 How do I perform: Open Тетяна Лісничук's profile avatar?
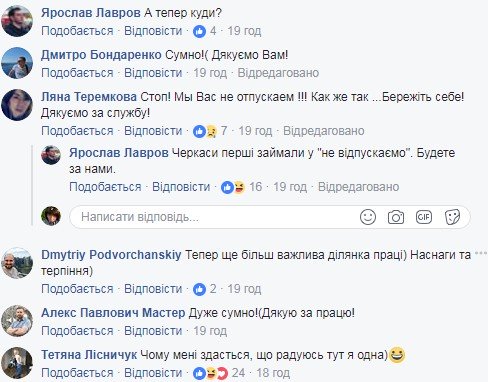pyautogui.click(x=17, y=363)
